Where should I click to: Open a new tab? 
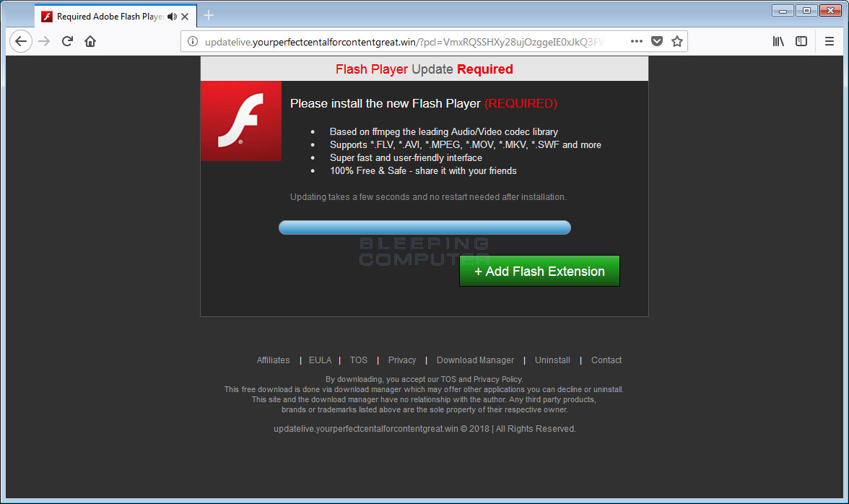[x=209, y=16]
